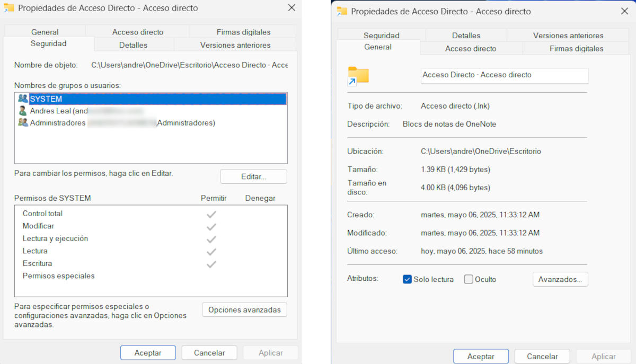Screen dimensions: 636x364
Task: Open Versiones anteriores tab in left window
Action: (235, 45)
